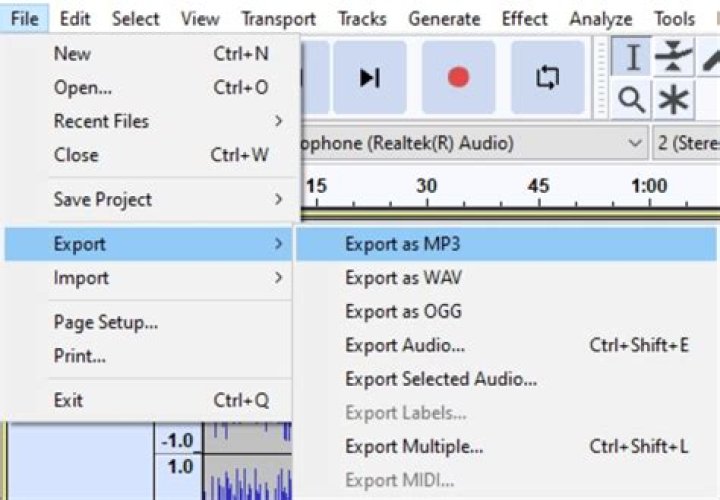Open the View menu
The width and height of the screenshot is (720, 500).
click(x=200, y=19)
